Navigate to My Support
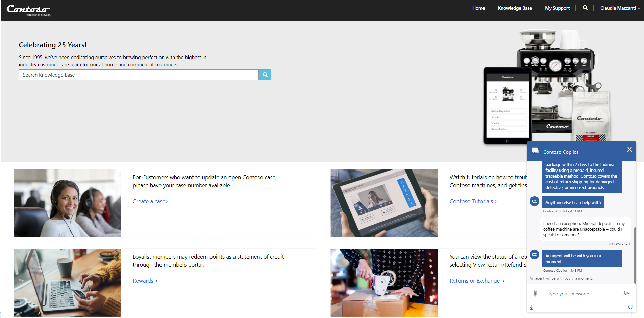 click(557, 8)
